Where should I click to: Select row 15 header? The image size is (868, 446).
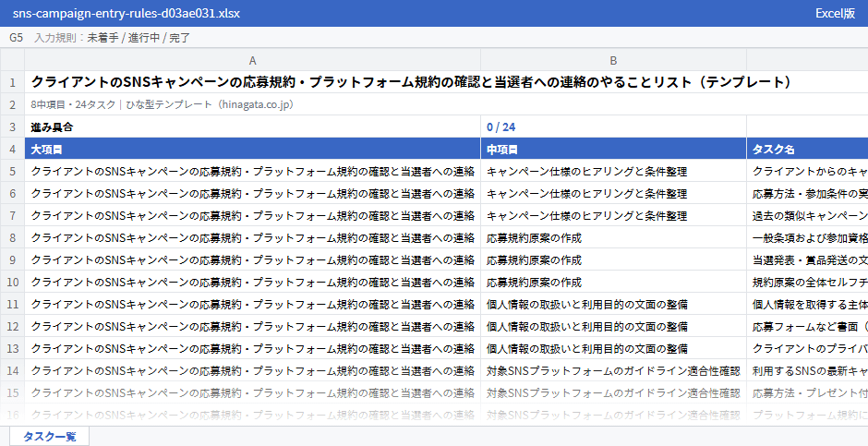pos(12,392)
